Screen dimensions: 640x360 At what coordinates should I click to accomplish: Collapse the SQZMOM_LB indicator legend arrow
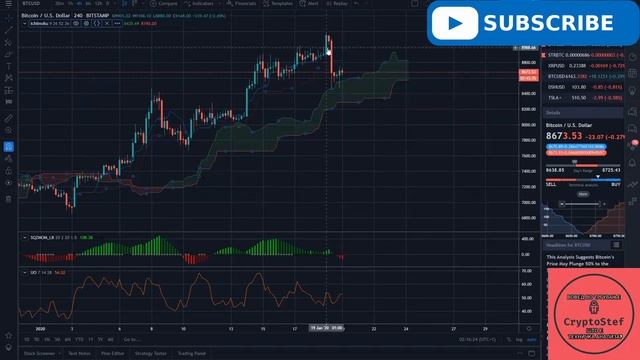(24, 238)
